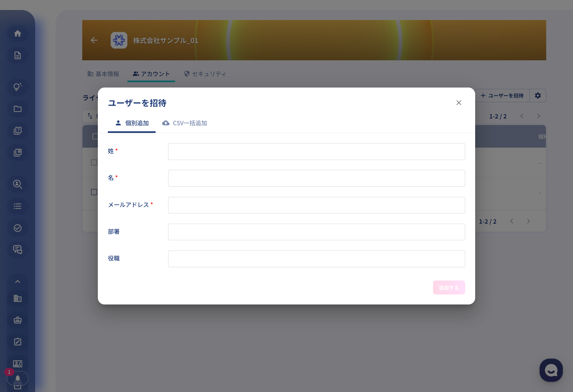Go back using the header arrow
The width and height of the screenshot is (573, 392).
(x=94, y=40)
